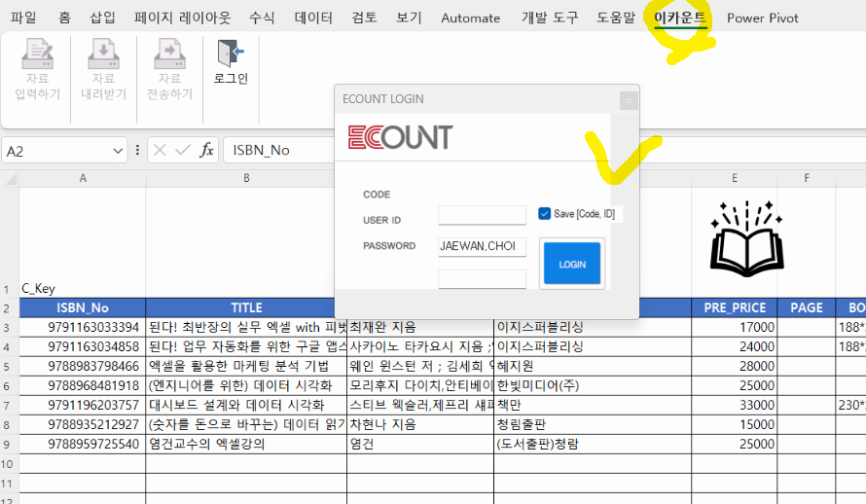
Task: Select the open book sparkle image
Action: click(746, 238)
